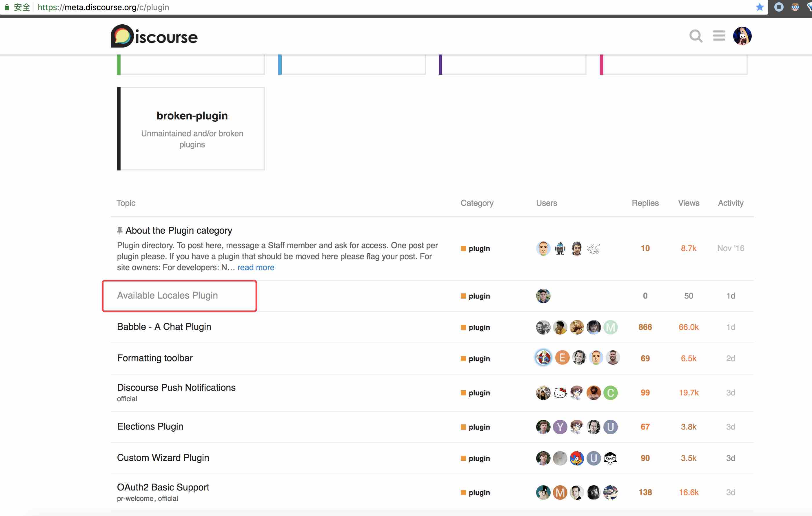Screen dimensions: 812x516
Task: Click the Discourse logo
Action: (154, 36)
